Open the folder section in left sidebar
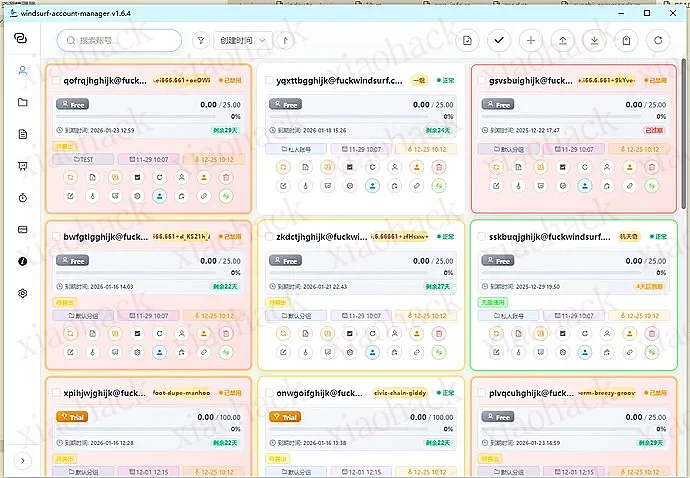The image size is (690, 478). [x=22, y=102]
